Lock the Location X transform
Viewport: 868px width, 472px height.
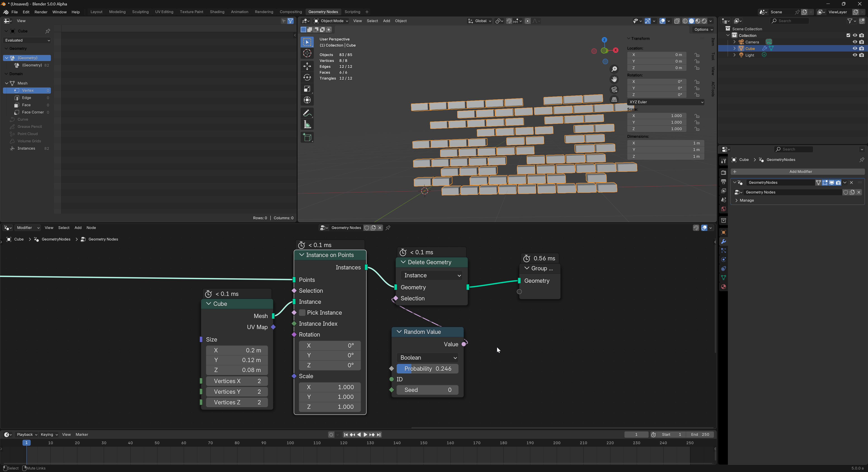697,55
